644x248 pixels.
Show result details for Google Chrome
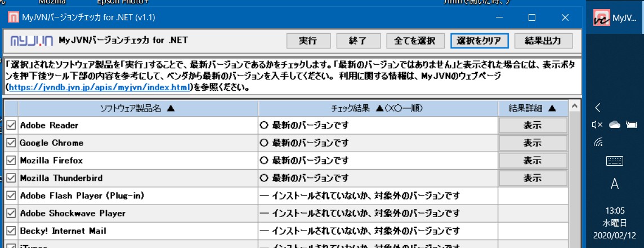(x=533, y=143)
